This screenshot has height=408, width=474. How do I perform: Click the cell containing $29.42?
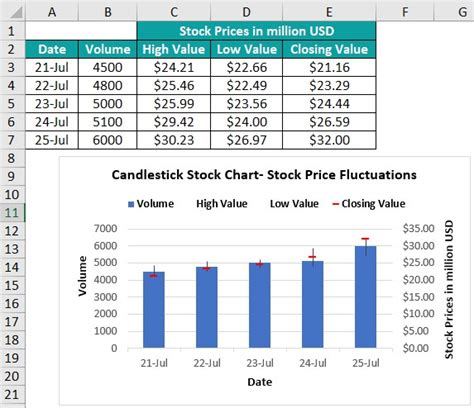pos(174,122)
